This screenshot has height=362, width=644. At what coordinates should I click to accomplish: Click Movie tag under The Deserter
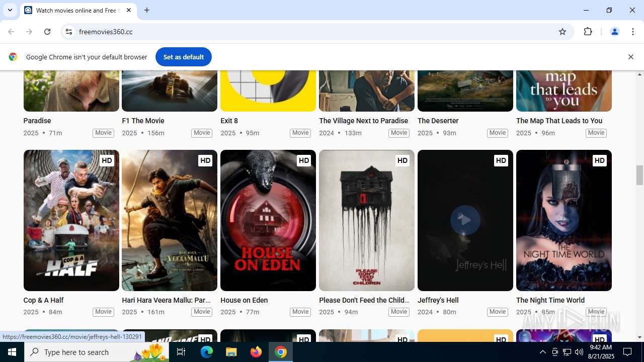(x=498, y=133)
